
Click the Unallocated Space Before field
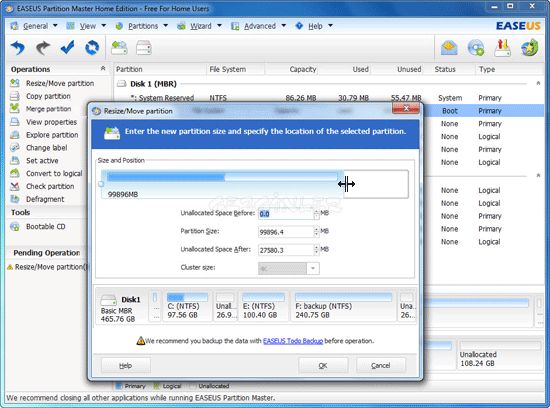pos(286,214)
